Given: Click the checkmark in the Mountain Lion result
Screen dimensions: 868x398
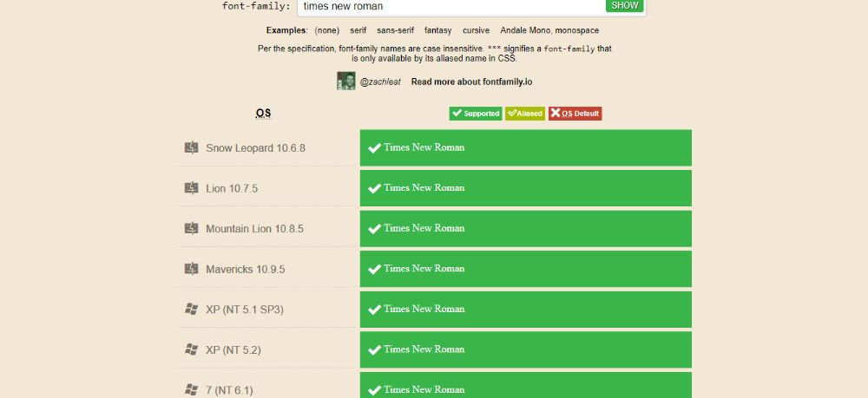Looking at the screenshot, I should [375, 228].
